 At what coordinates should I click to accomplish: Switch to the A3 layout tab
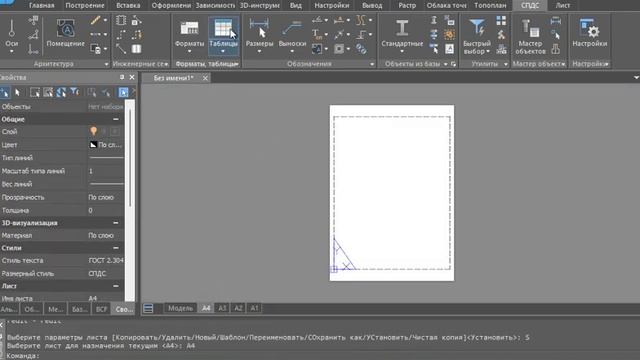pos(222,308)
